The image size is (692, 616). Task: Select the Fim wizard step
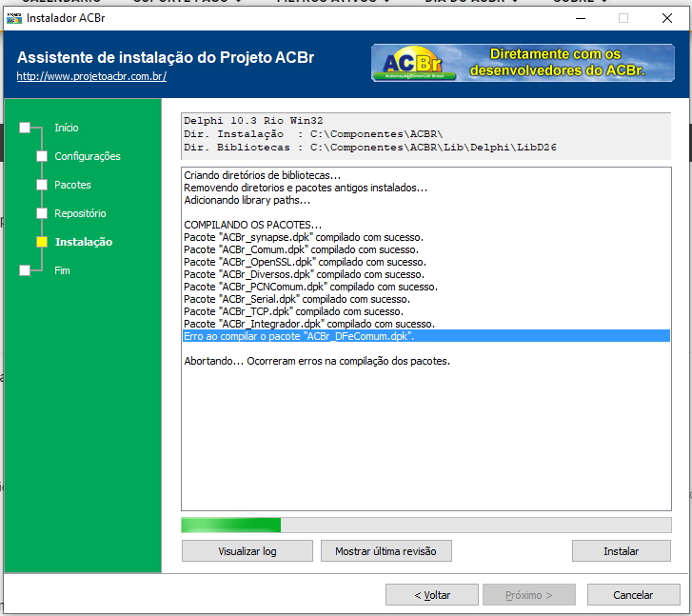(62, 270)
